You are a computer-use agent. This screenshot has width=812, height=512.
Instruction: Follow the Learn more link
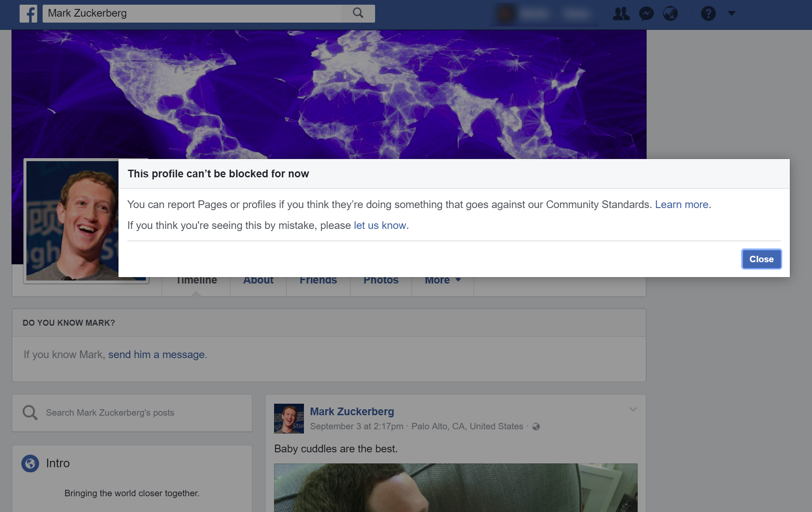pyautogui.click(x=681, y=205)
